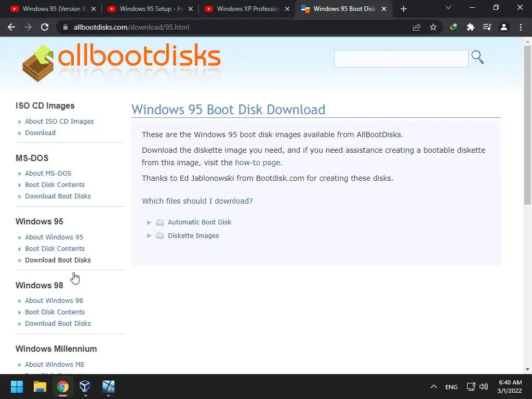This screenshot has width=532, height=399.
Task: Click the ENG language indicator
Action: pyautogui.click(x=451, y=387)
